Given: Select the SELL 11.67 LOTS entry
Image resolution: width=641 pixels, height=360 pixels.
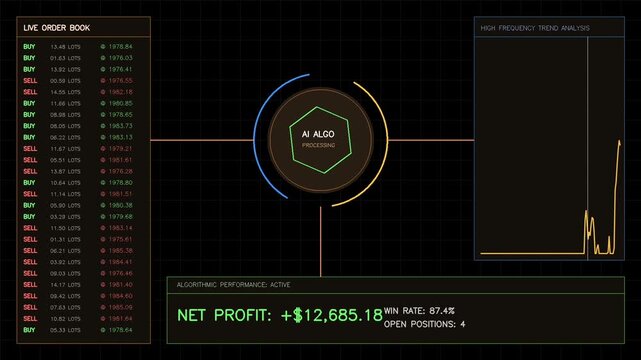Looking at the screenshot, I should [78, 149].
